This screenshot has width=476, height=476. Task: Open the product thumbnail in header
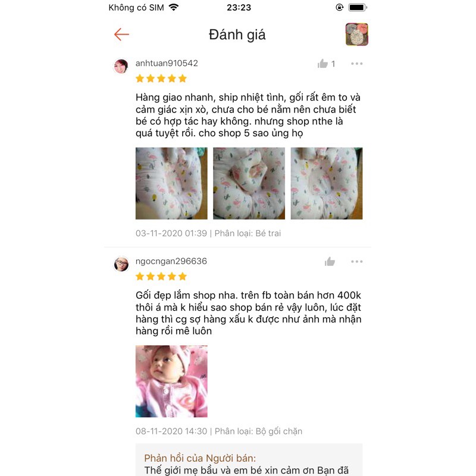click(356, 35)
